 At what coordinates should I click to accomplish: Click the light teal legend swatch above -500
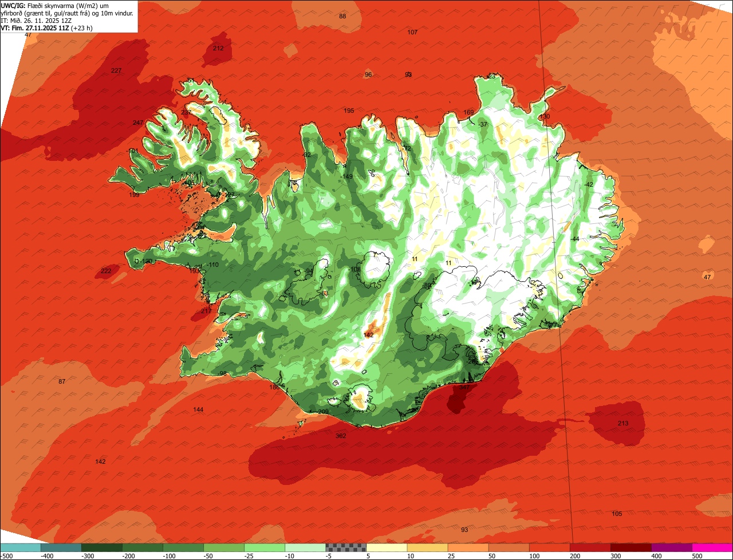21,547
